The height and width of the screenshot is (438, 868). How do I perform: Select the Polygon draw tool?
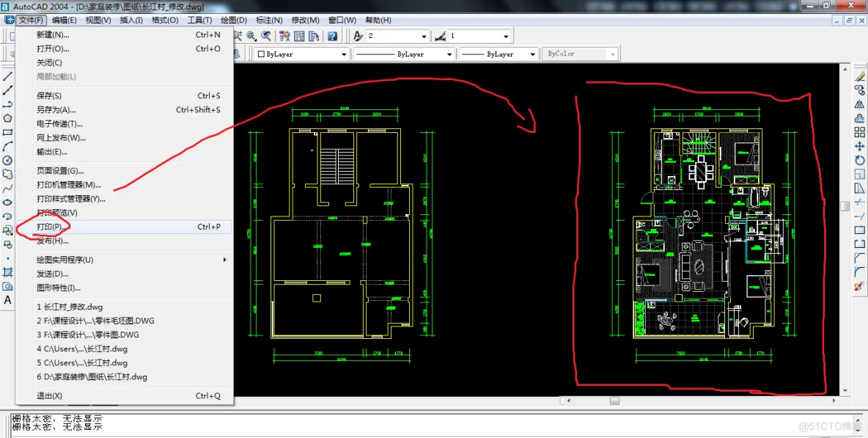point(8,118)
